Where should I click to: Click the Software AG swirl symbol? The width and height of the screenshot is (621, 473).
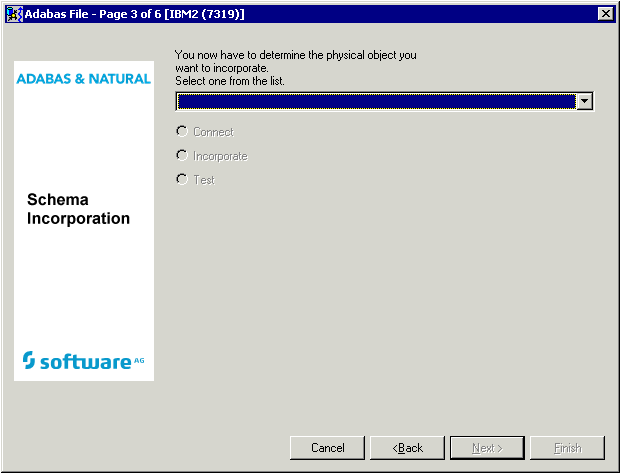pos(29,361)
